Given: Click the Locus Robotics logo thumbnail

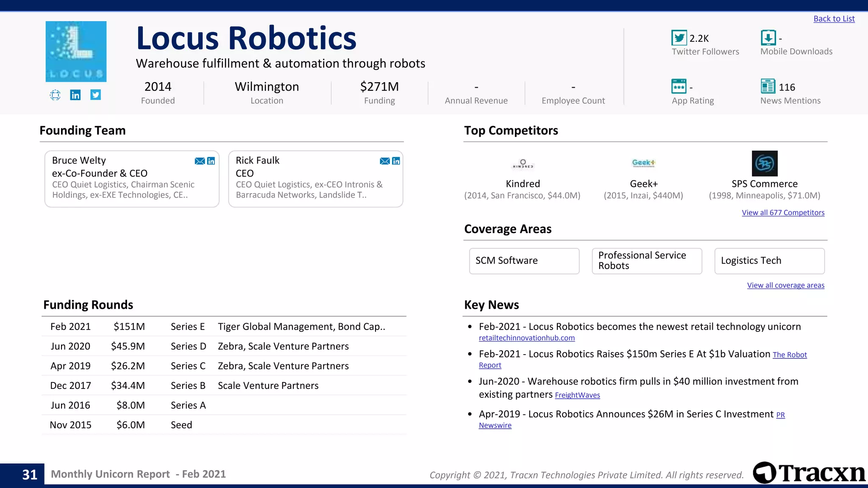Looking at the screenshot, I should pos(76,51).
